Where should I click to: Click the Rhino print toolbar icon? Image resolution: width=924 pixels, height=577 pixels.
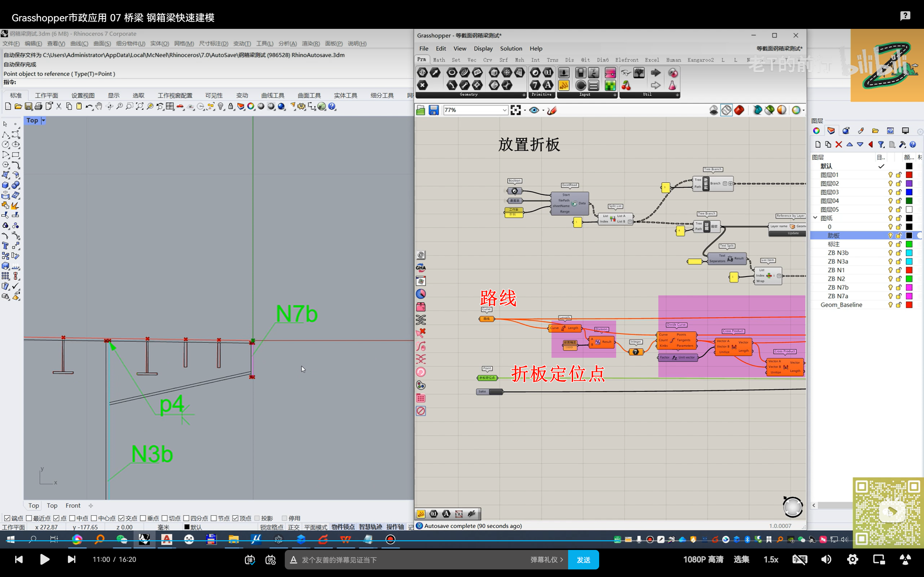pyautogui.click(x=39, y=106)
